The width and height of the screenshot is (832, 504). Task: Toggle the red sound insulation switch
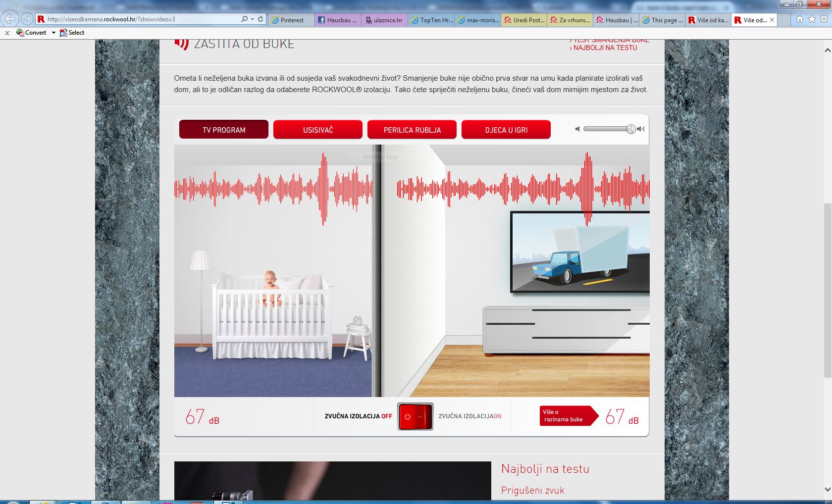pyautogui.click(x=415, y=416)
